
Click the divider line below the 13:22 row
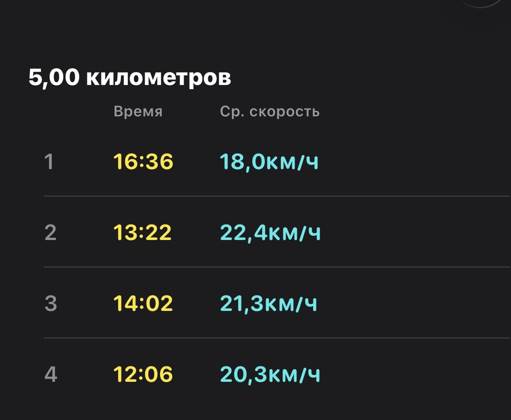(x=277, y=267)
